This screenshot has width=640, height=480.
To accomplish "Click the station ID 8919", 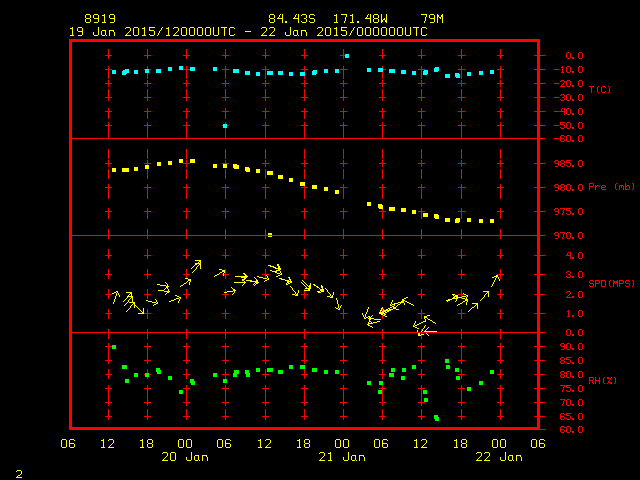I will (100, 19).
